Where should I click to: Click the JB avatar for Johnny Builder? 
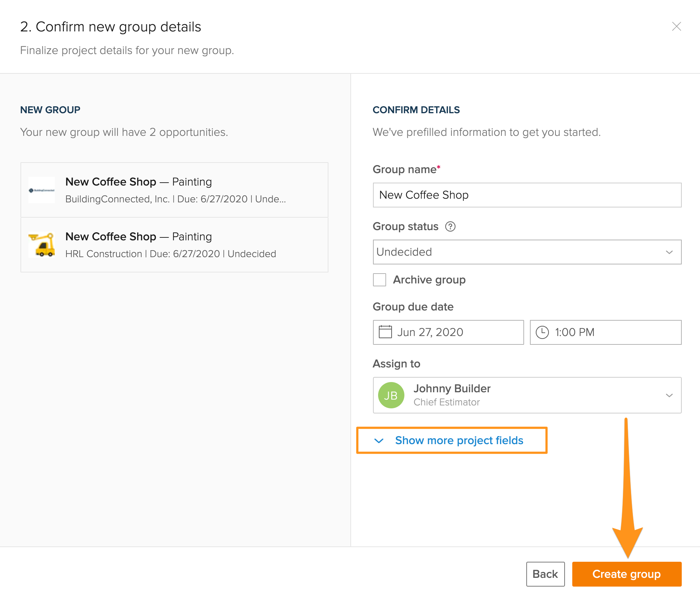pos(391,395)
